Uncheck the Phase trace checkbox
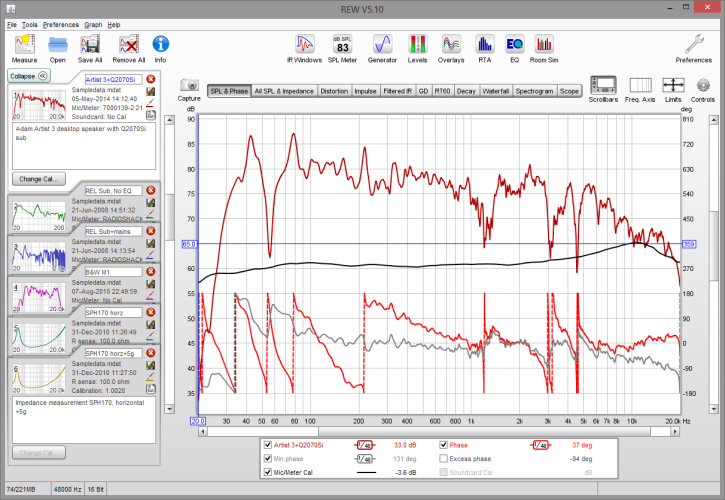Image resolution: width=725 pixels, height=500 pixels. pos(445,445)
